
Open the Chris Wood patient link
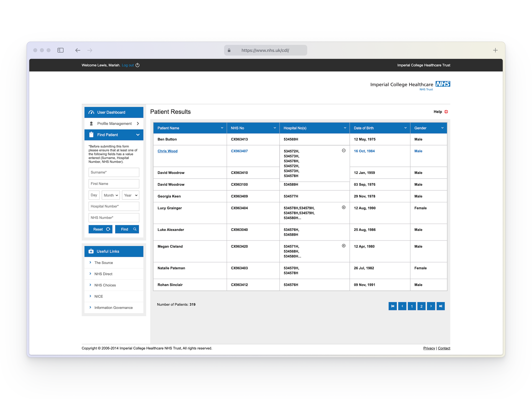[x=167, y=151]
